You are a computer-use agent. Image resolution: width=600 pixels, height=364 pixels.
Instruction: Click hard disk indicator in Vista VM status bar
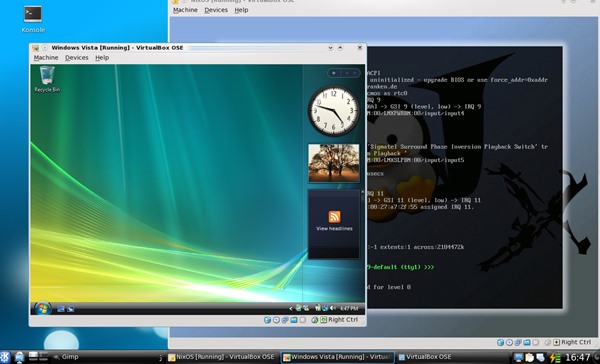click(x=267, y=320)
